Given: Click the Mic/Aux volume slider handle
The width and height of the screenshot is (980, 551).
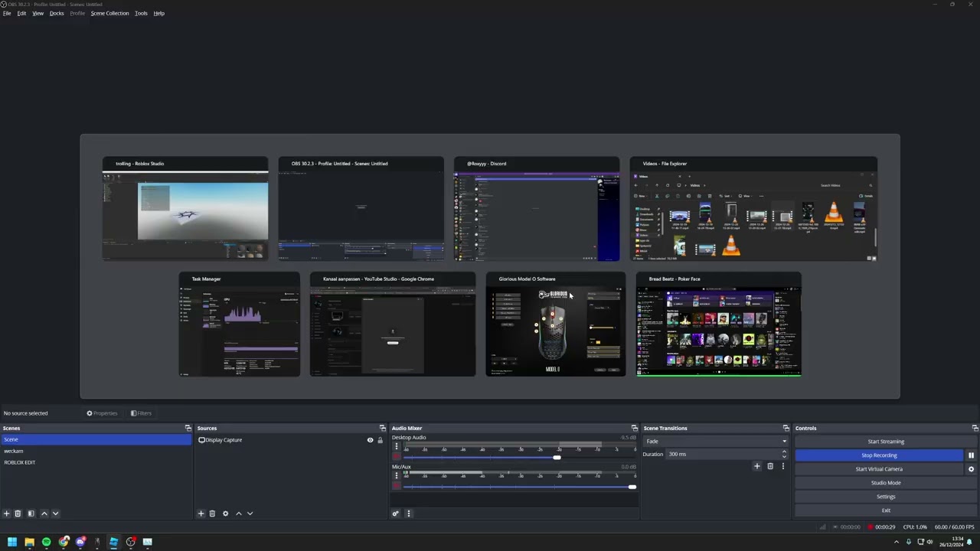Looking at the screenshot, I should coord(632,487).
